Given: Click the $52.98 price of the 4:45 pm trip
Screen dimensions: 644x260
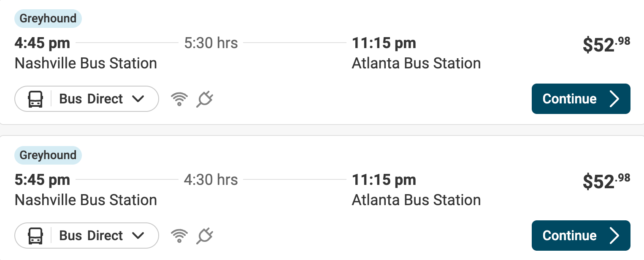Looking at the screenshot, I should click(x=606, y=45).
